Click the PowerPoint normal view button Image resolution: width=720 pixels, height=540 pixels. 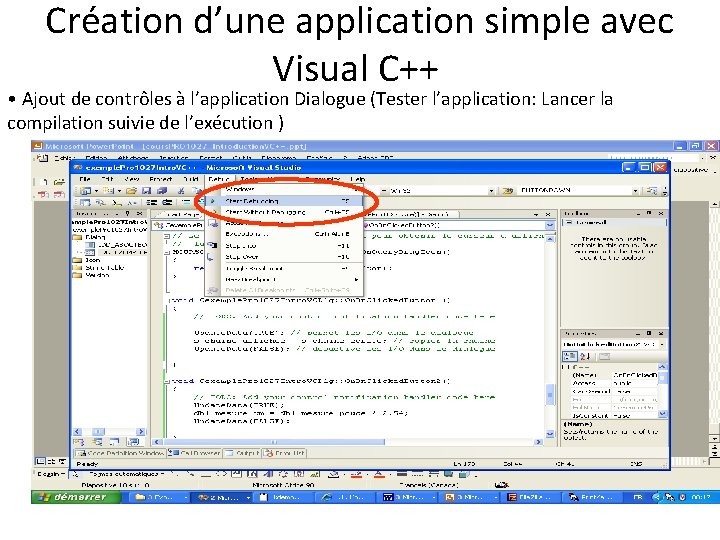[x=40, y=461]
